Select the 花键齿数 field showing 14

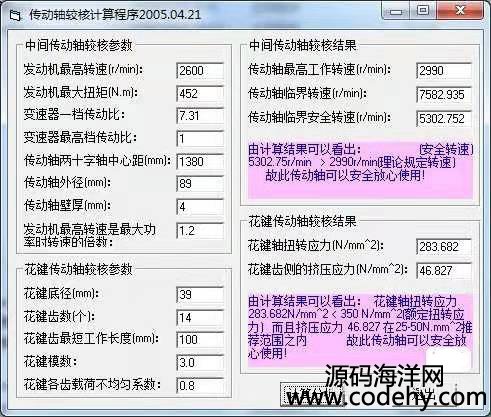200,317
